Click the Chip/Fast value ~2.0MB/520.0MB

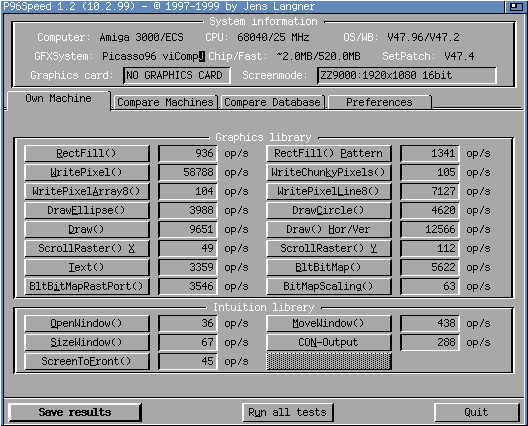(318, 56)
